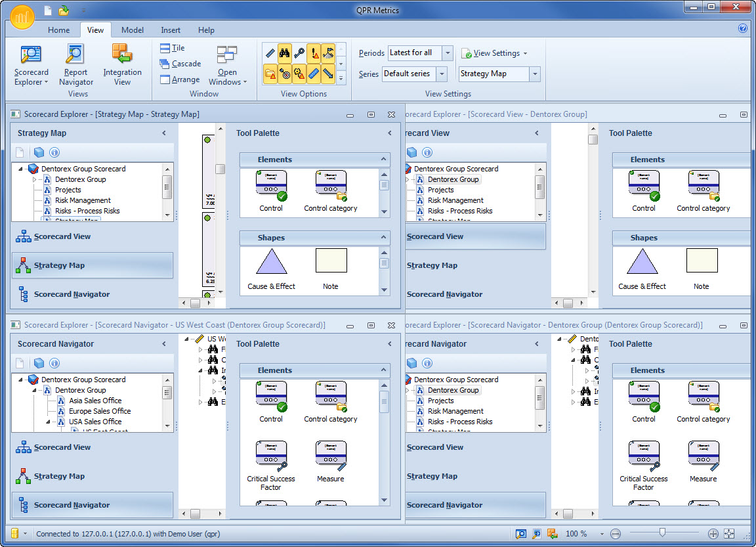Select Europe Sales Office in US West Coast window tree

(x=100, y=411)
